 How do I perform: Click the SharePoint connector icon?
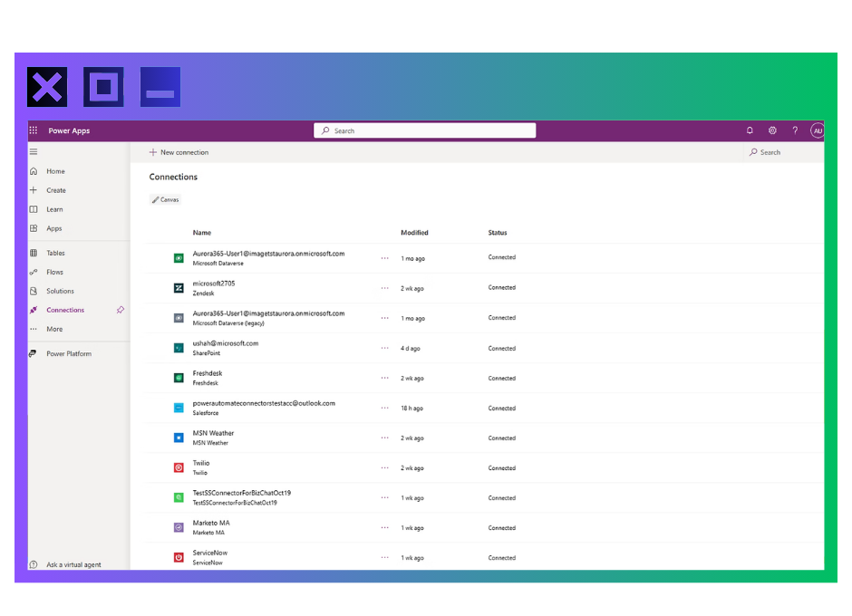tap(179, 348)
